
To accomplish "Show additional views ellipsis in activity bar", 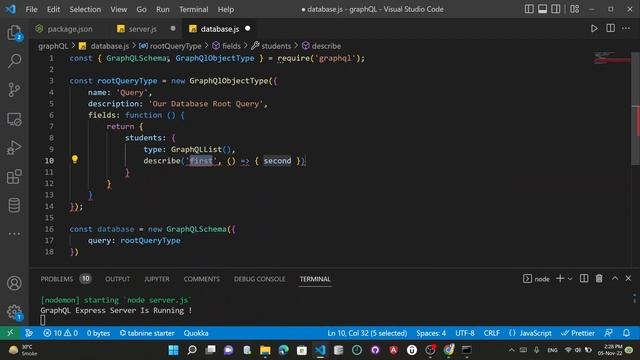I will pos(14,234).
